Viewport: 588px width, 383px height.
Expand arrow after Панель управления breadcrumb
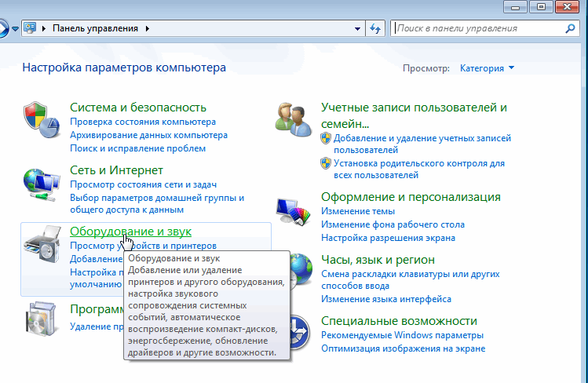tap(148, 28)
